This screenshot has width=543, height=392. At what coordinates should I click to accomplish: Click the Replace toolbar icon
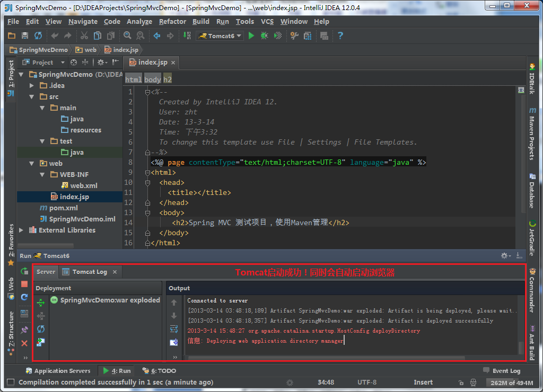tap(140, 35)
